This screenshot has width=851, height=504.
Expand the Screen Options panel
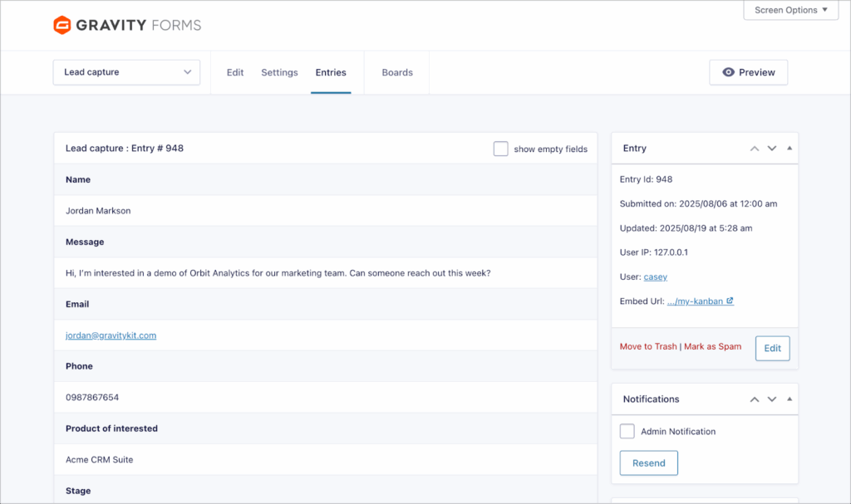point(791,10)
